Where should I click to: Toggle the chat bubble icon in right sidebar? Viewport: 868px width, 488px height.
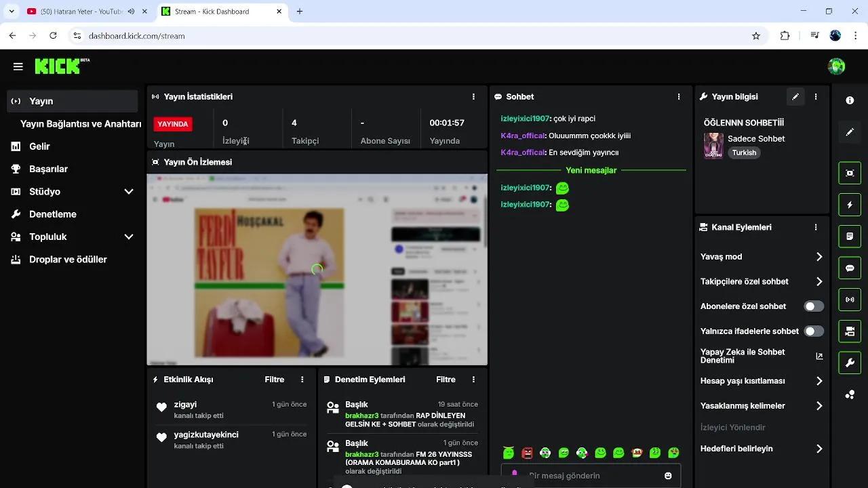[850, 268]
